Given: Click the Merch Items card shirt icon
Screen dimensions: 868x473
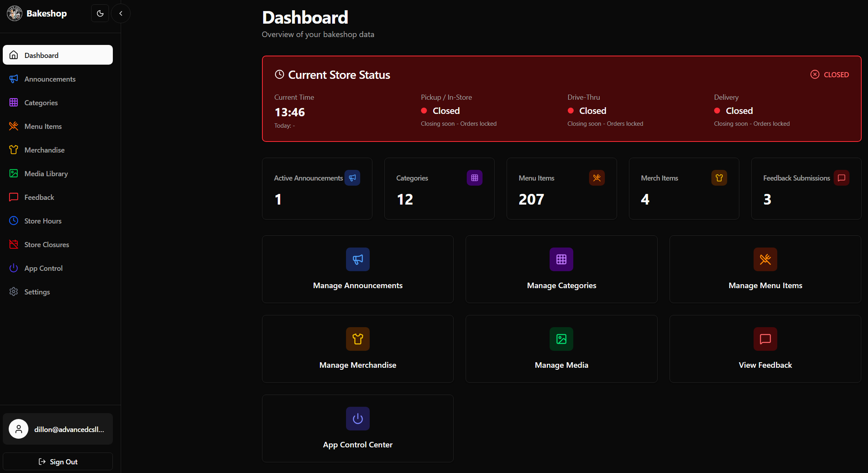Looking at the screenshot, I should click(719, 178).
